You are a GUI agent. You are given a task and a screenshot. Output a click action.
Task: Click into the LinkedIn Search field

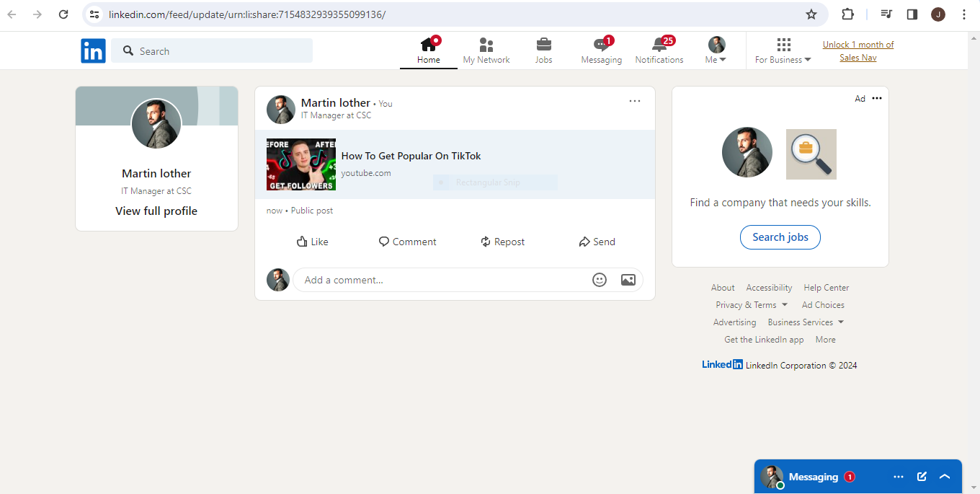(x=212, y=50)
